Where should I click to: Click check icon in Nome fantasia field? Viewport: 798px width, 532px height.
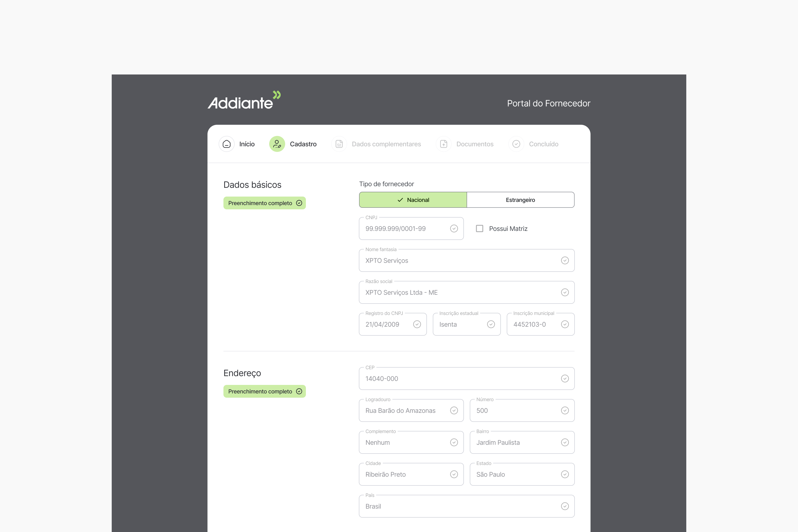[564, 261]
